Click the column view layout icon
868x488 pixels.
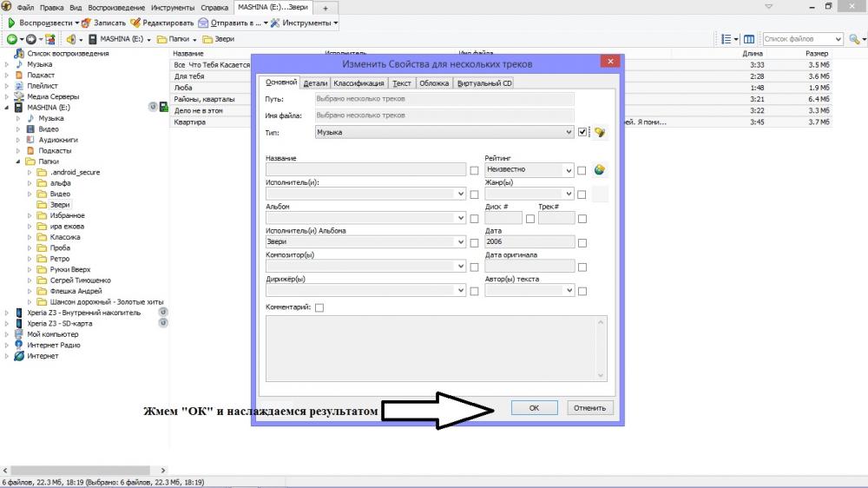749,39
